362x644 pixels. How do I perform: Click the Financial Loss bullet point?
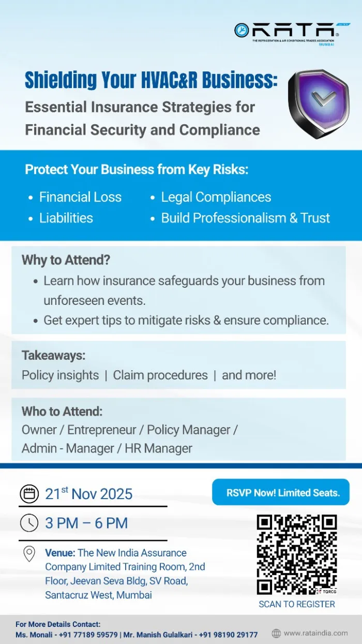click(x=80, y=197)
